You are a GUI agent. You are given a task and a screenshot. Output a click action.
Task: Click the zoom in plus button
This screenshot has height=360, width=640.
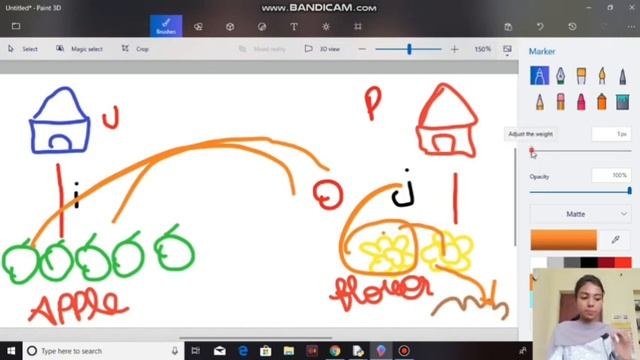coord(455,49)
